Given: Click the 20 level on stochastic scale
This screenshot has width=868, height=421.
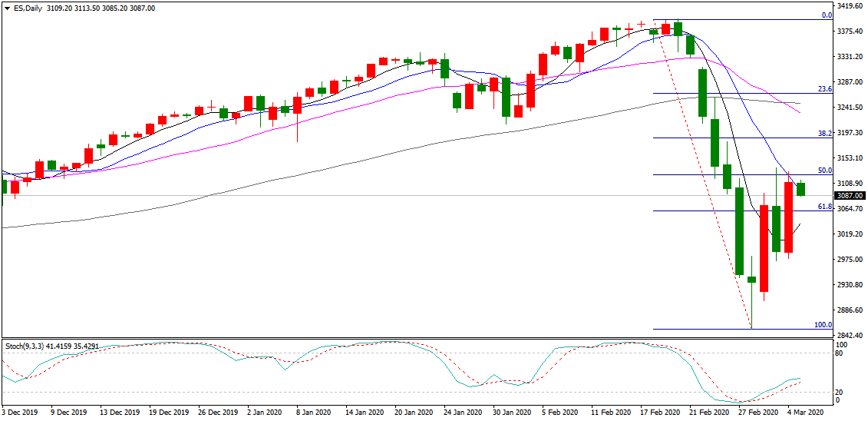Looking at the screenshot, I should (x=840, y=391).
